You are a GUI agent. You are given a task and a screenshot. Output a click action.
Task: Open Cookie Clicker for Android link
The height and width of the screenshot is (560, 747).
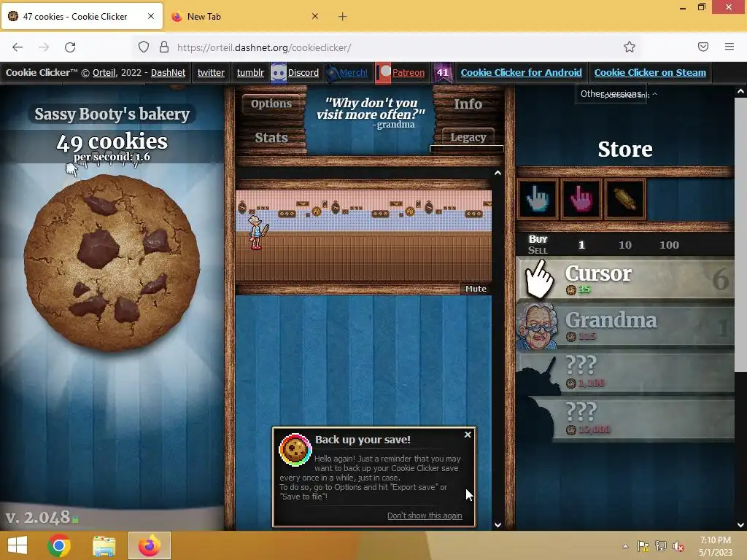click(x=521, y=72)
